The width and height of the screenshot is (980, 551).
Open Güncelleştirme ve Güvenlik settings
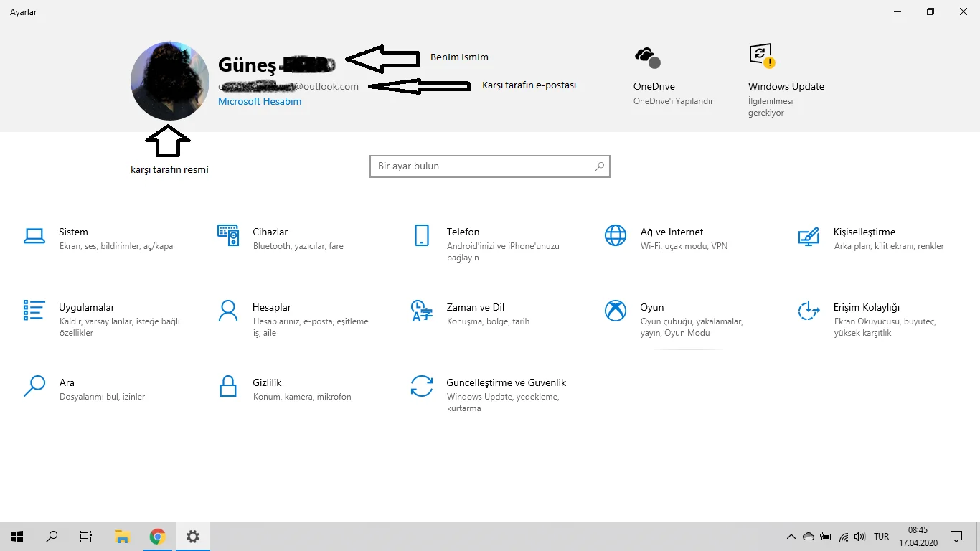pos(489,395)
